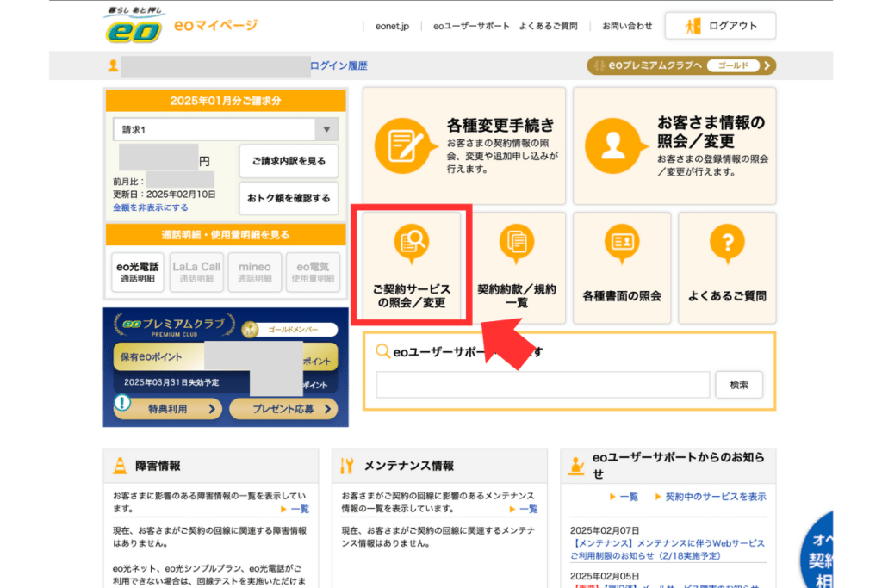Click ご請求内訳を見る button
Image resolution: width=882 pixels, height=588 pixels.
(289, 161)
